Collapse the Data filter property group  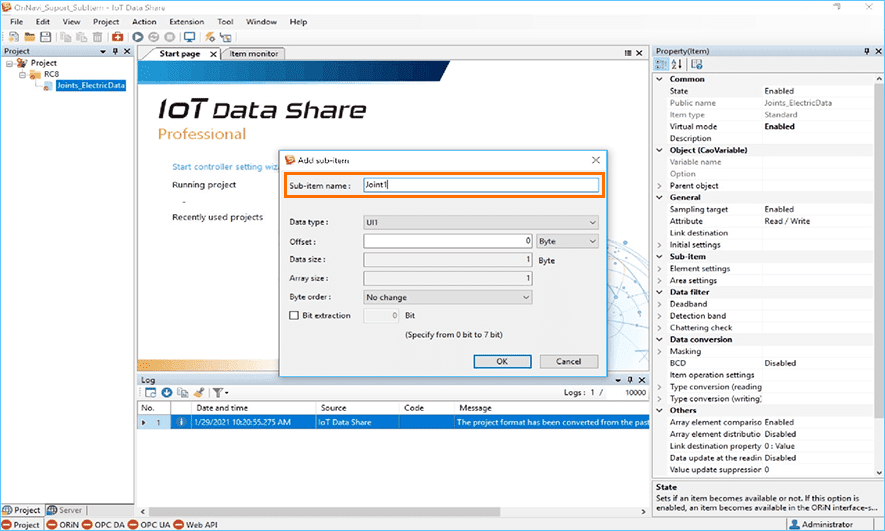(x=659, y=292)
